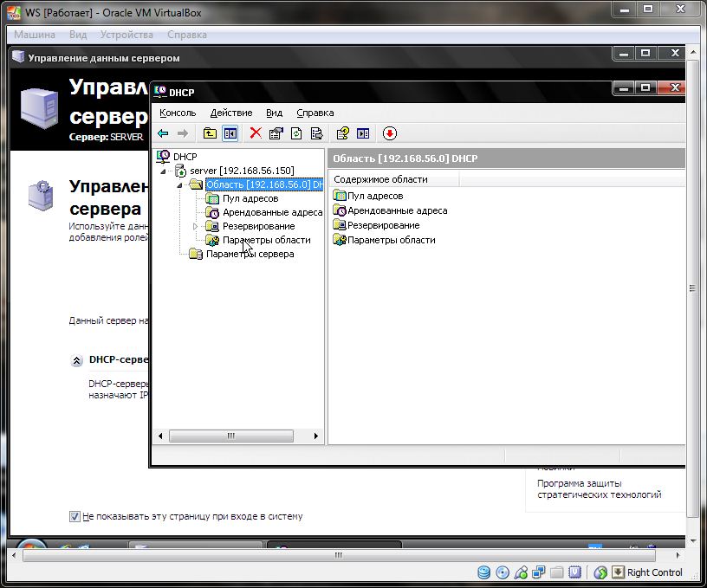
Task: Open the VirtualBox Справка menu
Action: point(186,35)
